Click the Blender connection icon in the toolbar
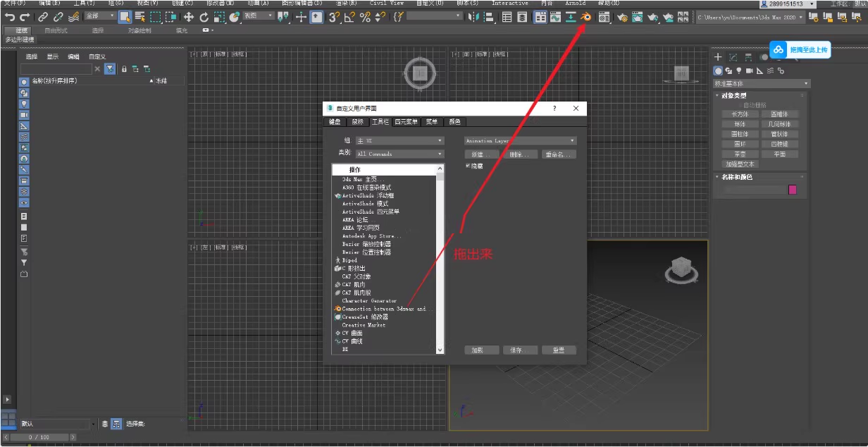 585,17
